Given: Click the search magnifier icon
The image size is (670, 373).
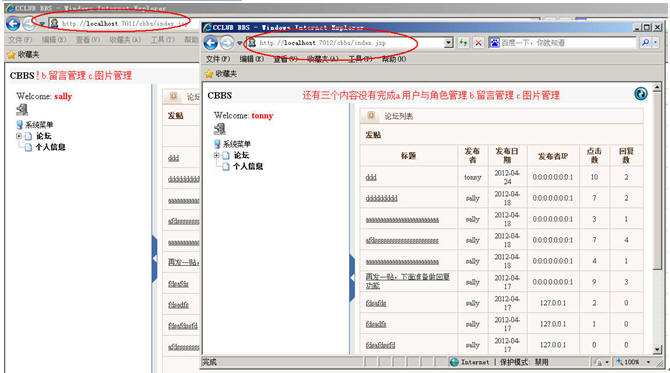Looking at the screenshot, I should click(645, 43).
